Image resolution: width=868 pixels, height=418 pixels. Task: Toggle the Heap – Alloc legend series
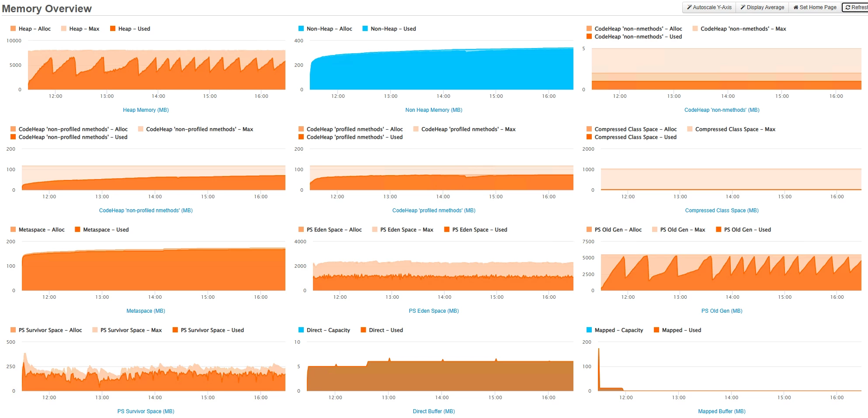point(31,29)
